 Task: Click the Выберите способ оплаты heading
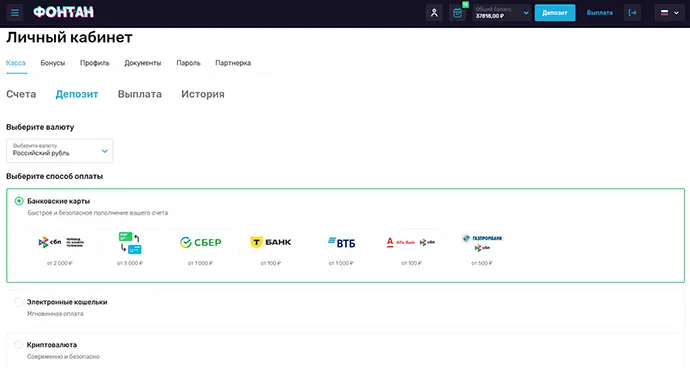click(x=55, y=176)
